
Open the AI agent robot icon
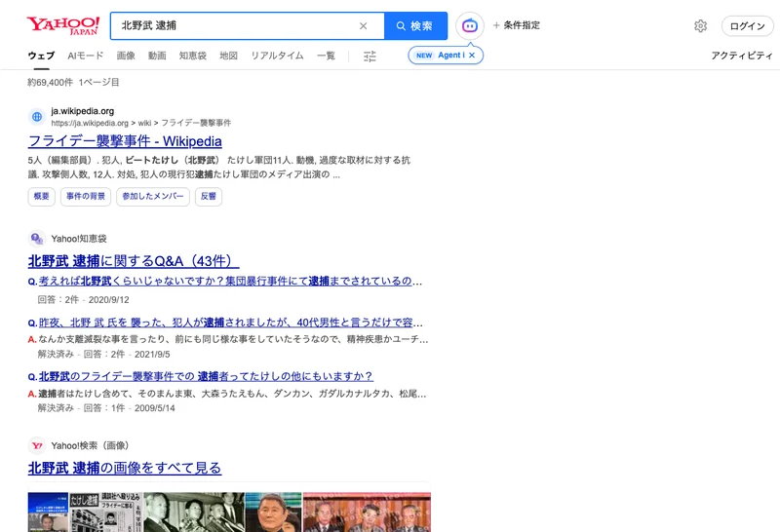470,25
